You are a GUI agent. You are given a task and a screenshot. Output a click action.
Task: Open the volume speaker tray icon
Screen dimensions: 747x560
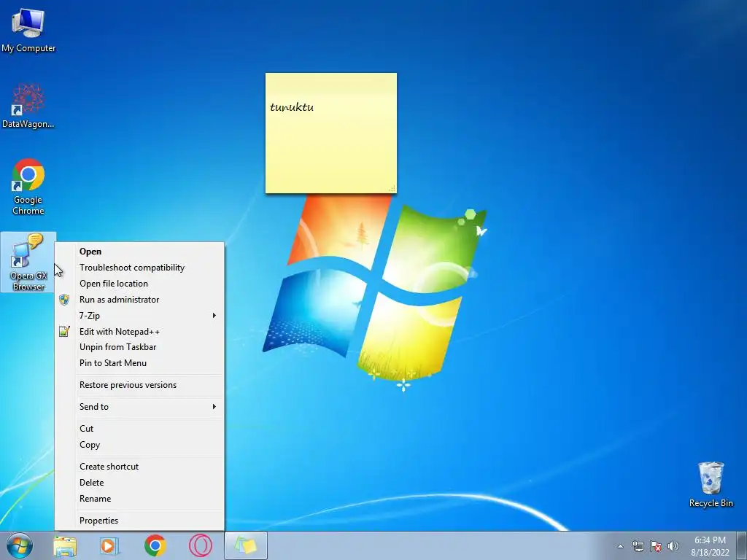673,546
